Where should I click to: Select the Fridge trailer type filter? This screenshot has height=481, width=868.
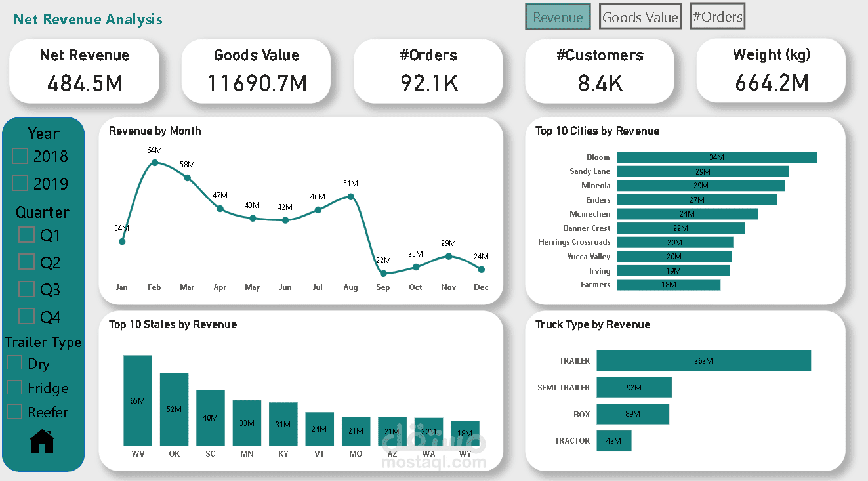pos(14,387)
